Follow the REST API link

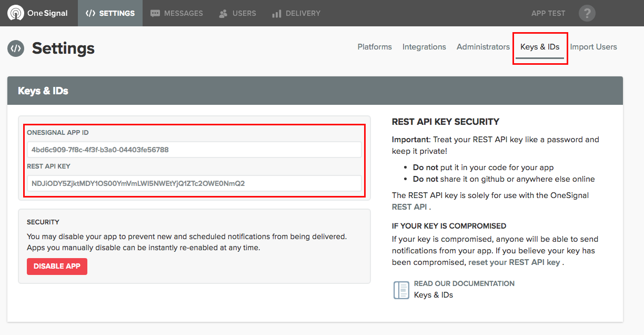coord(409,207)
